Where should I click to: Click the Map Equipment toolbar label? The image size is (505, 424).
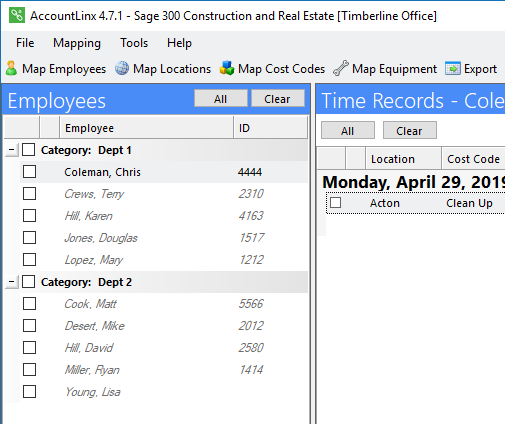(x=394, y=69)
